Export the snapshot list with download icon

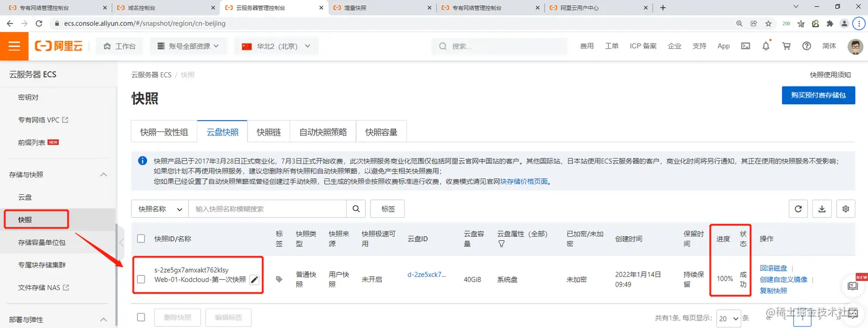821,209
